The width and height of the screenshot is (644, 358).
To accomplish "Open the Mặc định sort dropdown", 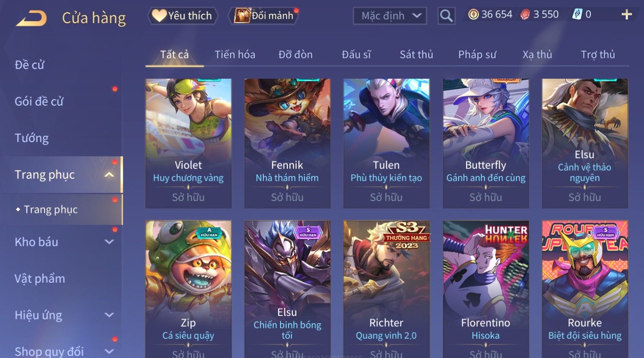I will (390, 16).
